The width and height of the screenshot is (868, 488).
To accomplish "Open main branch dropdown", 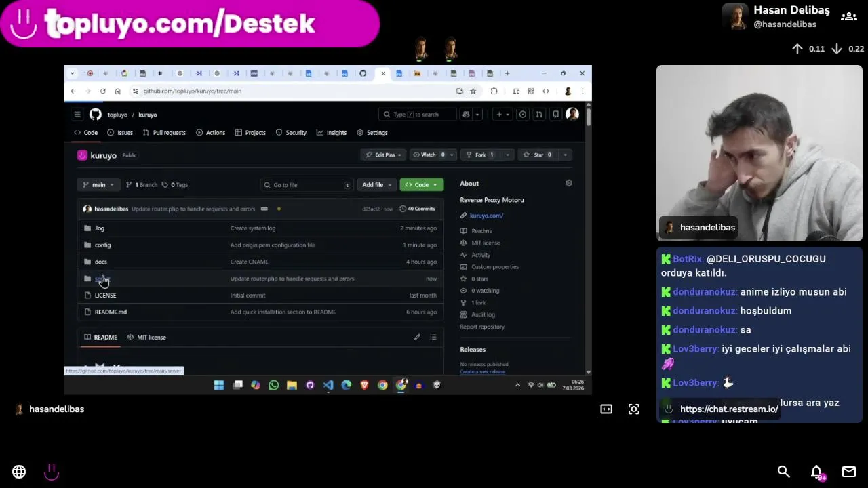I will click(99, 184).
